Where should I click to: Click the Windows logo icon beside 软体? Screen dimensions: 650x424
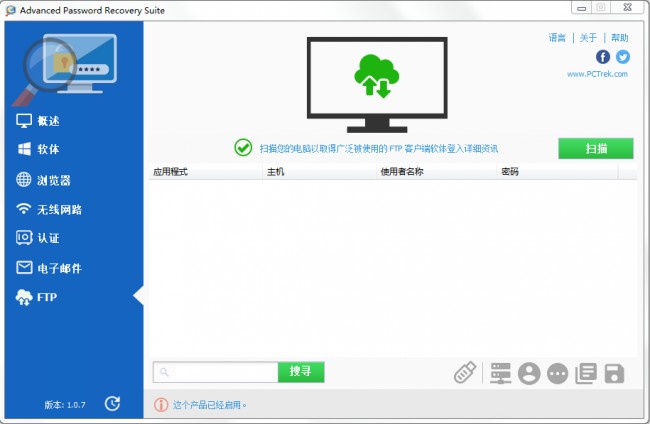pos(24,149)
